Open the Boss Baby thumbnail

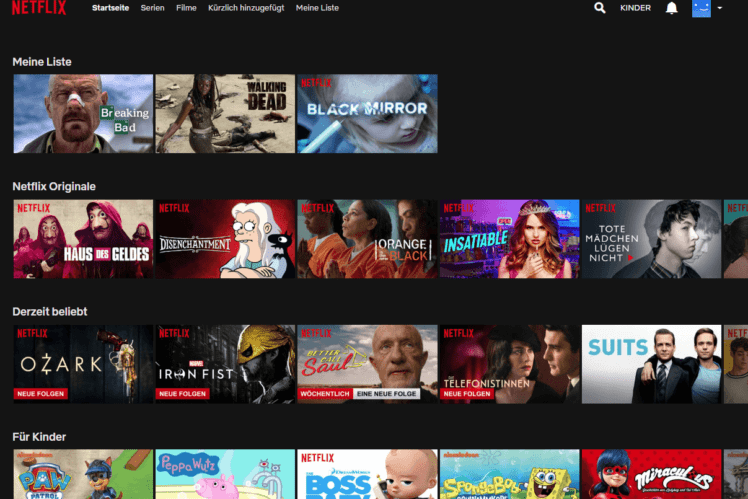(x=367, y=474)
